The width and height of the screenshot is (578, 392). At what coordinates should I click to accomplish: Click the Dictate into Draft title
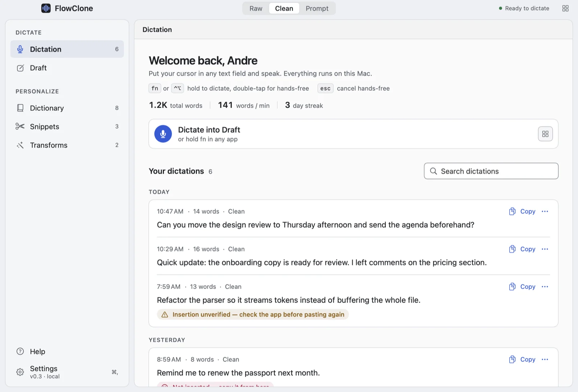pos(209,130)
